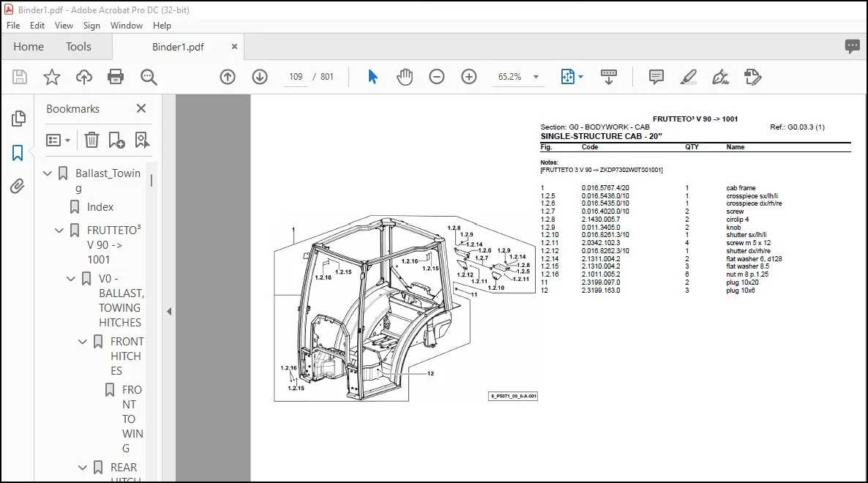Select the arrow selection tool
Viewport: 868px width, 483px height.
pyautogui.click(x=373, y=77)
